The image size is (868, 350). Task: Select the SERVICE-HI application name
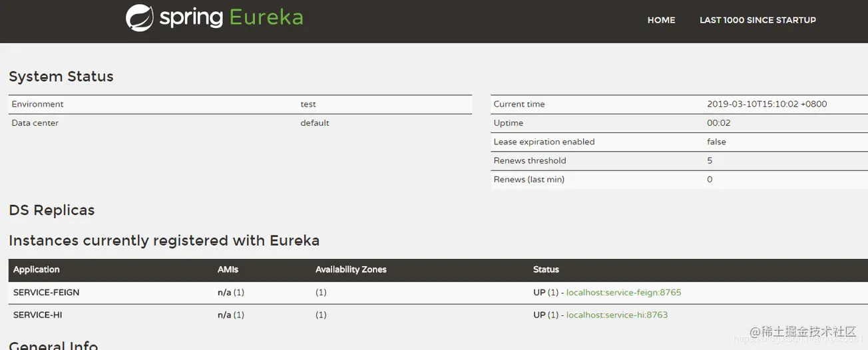pyautogui.click(x=38, y=315)
